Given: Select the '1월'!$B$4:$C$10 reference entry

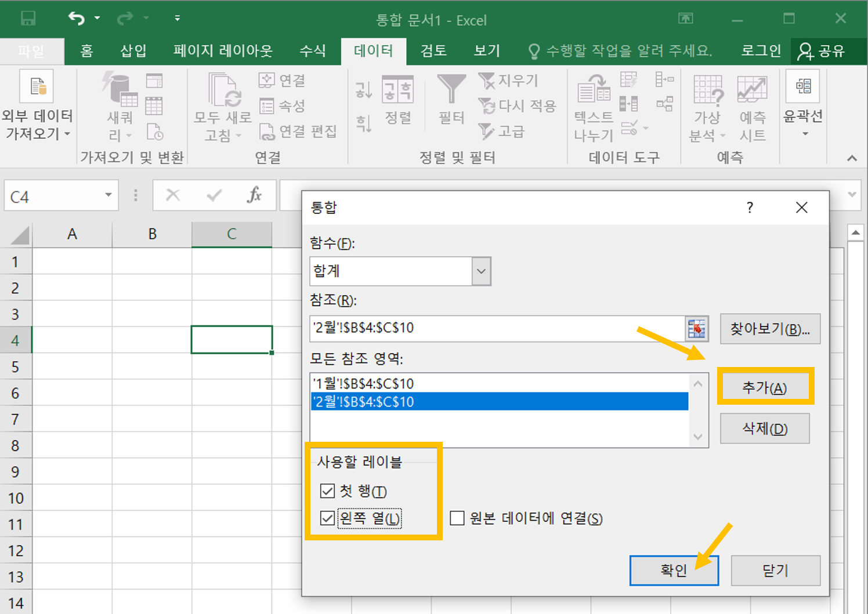Looking at the screenshot, I should (363, 383).
